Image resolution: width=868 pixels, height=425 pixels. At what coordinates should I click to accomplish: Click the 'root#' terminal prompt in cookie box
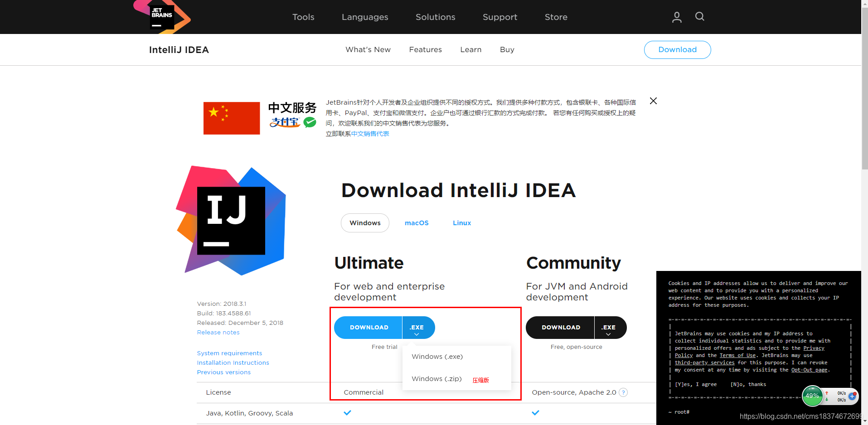682,412
